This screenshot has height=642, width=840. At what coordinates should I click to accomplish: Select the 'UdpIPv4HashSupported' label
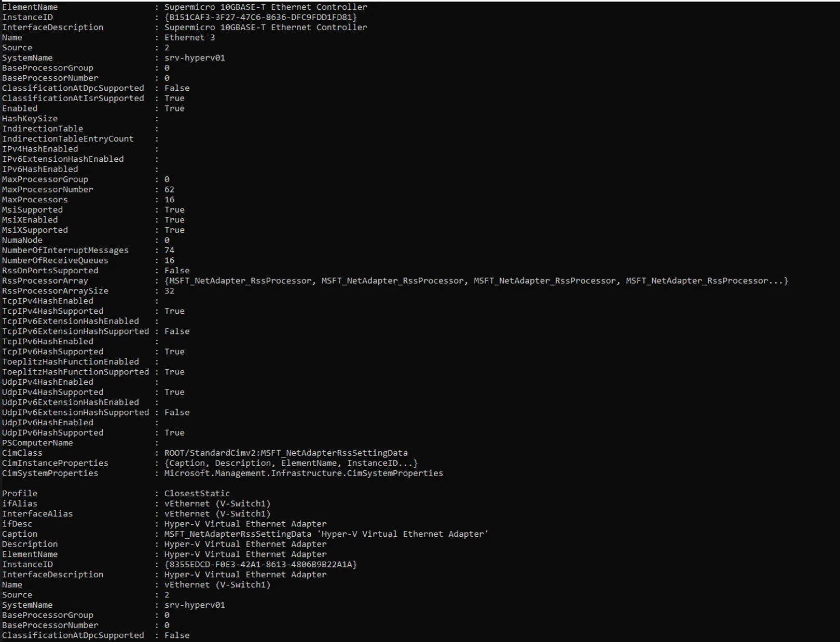[x=52, y=392]
